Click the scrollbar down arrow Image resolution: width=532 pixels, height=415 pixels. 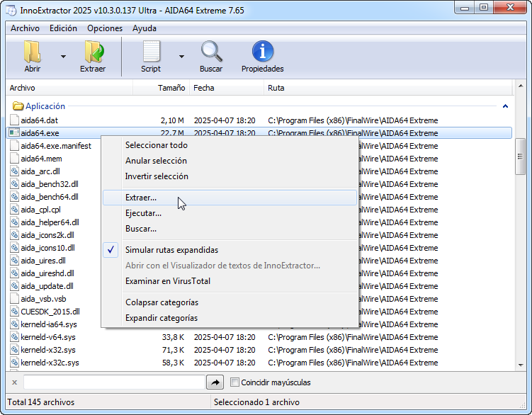tap(521, 365)
